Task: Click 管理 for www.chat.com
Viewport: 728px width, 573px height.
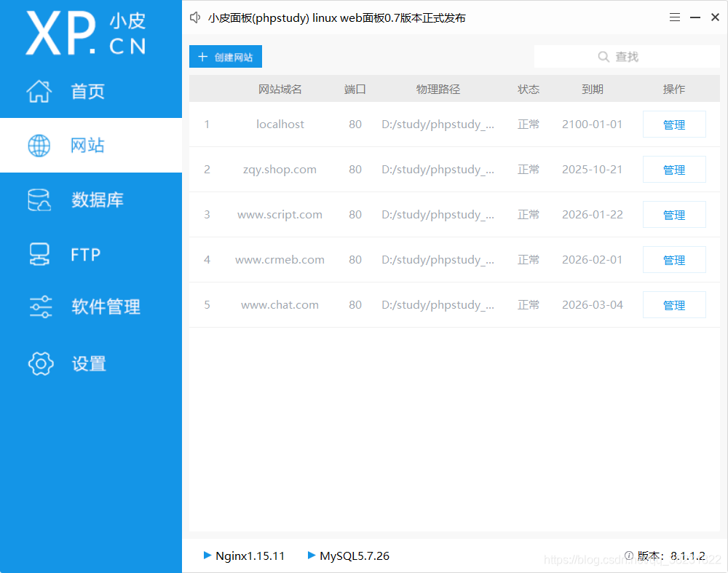Action: tap(674, 304)
